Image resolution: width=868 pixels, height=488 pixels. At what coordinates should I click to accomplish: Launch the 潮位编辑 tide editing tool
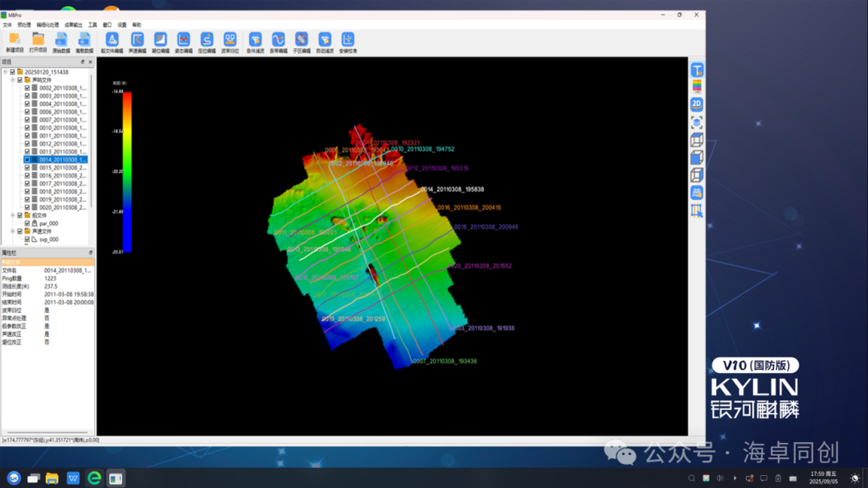(x=160, y=41)
